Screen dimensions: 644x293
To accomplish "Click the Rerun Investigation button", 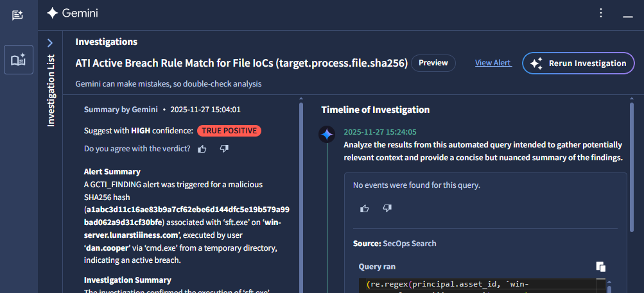I will pos(578,63).
